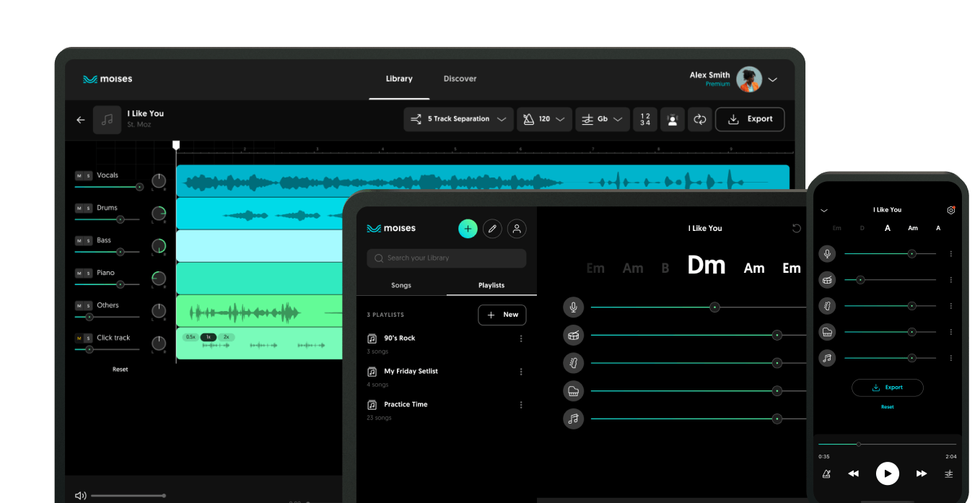Click the piano track icon on phone
This screenshot has height=503, width=980.
coord(827,331)
